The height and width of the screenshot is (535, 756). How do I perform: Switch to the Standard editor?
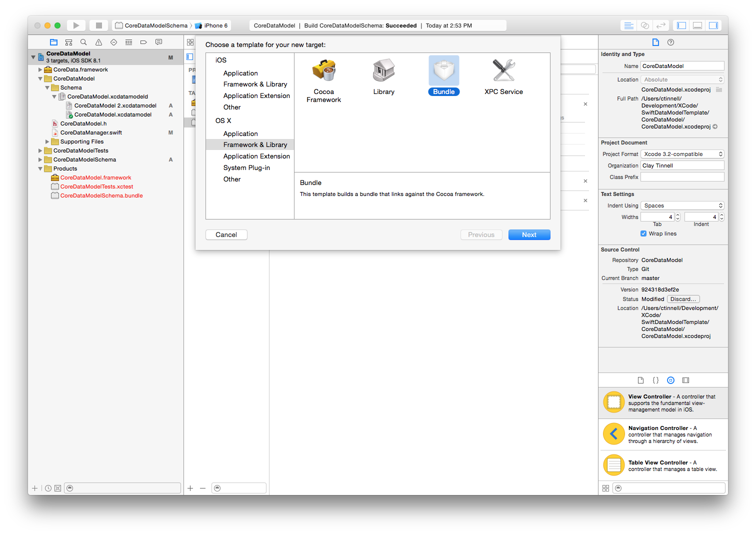[x=629, y=25]
